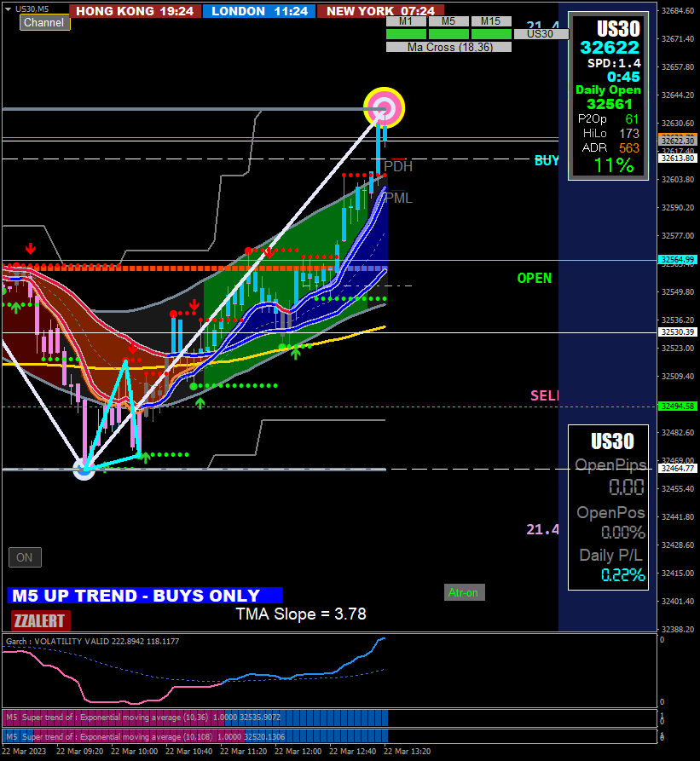Click the PML level label
Screen dimensions: 700x761
[398, 198]
